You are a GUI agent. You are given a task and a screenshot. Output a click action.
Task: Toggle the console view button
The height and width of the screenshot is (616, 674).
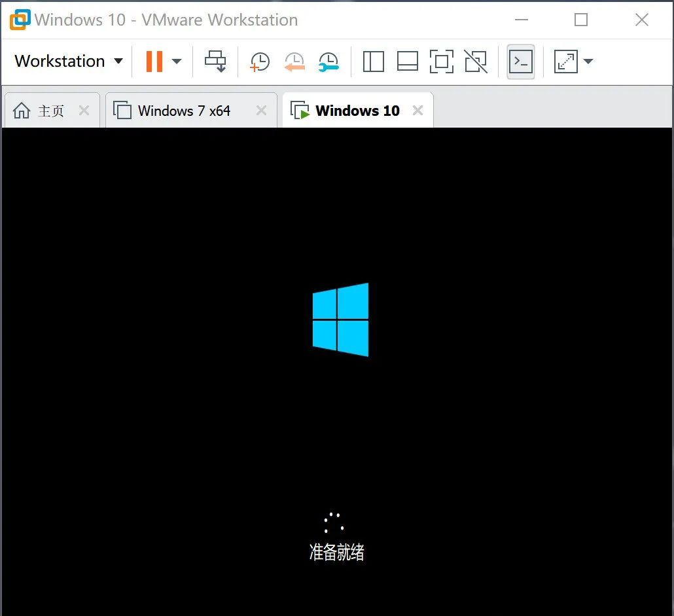[520, 61]
